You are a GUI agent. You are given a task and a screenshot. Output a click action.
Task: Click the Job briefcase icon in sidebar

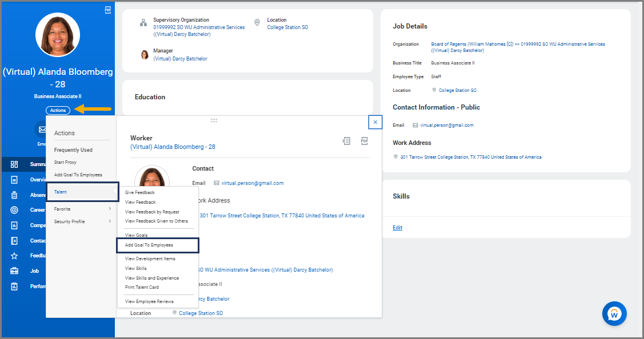[14, 271]
